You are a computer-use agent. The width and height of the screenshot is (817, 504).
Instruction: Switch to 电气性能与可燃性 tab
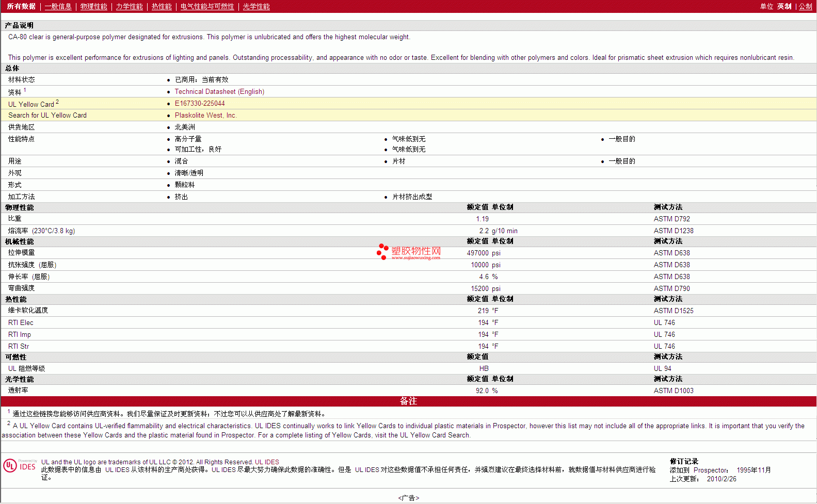(x=207, y=6)
